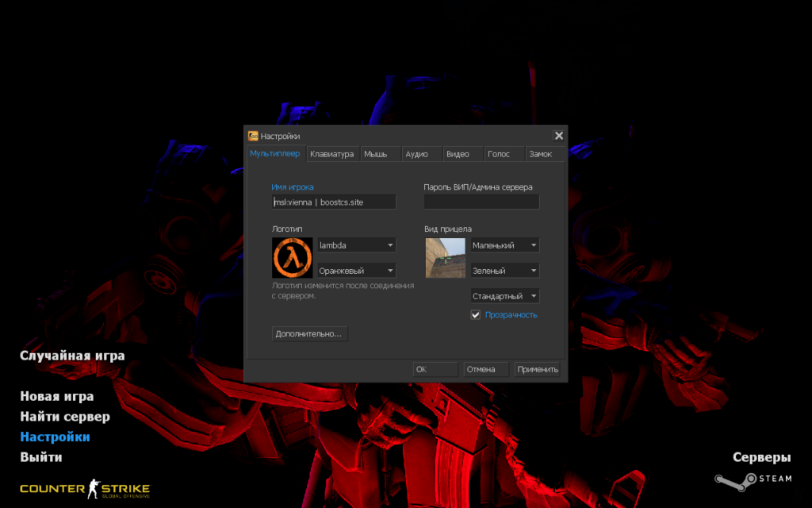The width and height of the screenshot is (812, 508).
Task: Open Найти сервер from the menu
Action: (65, 416)
